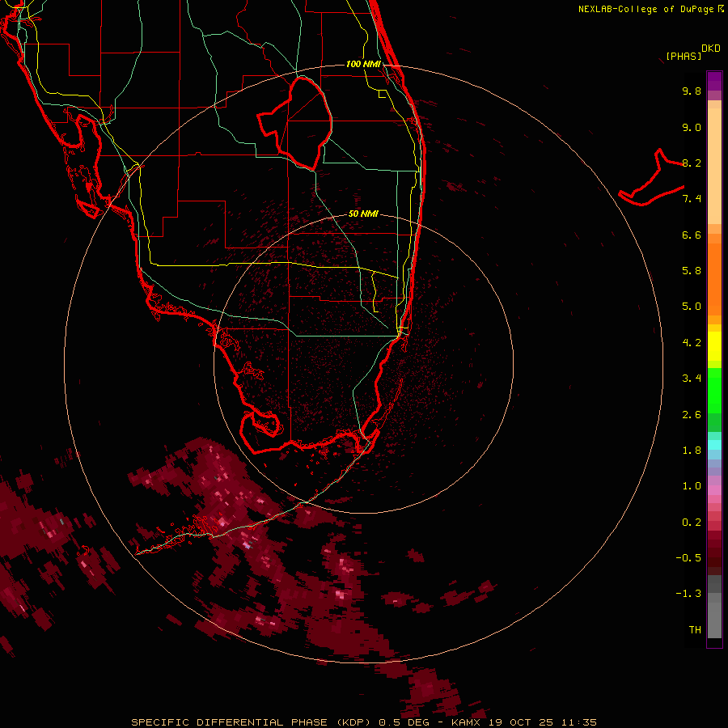The width and height of the screenshot is (728, 728).
Task: Click the 50 NMI range ring label
Action: [x=363, y=214]
